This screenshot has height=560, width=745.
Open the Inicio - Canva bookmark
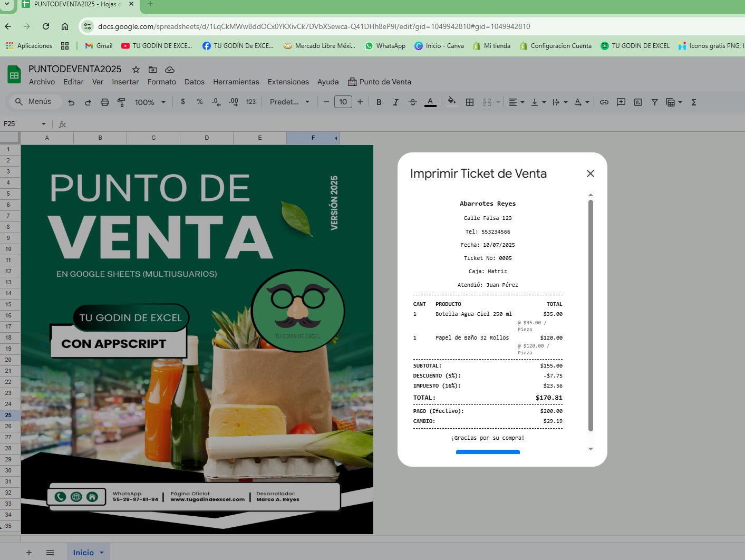[439, 46]
